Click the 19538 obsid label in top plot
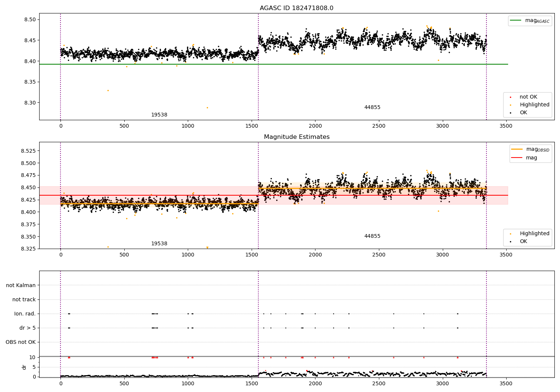The height and width of the screenshot is (392, 560). pyautogui.click(x=159, y=115)
